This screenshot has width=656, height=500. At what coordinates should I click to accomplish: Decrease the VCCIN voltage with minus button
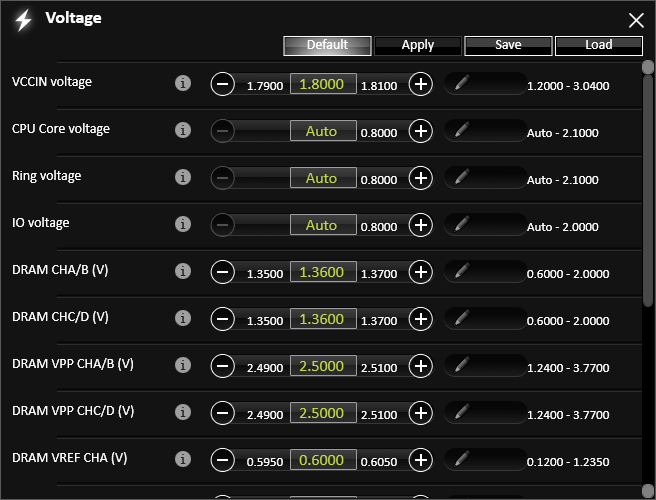(x=222, y=84)
